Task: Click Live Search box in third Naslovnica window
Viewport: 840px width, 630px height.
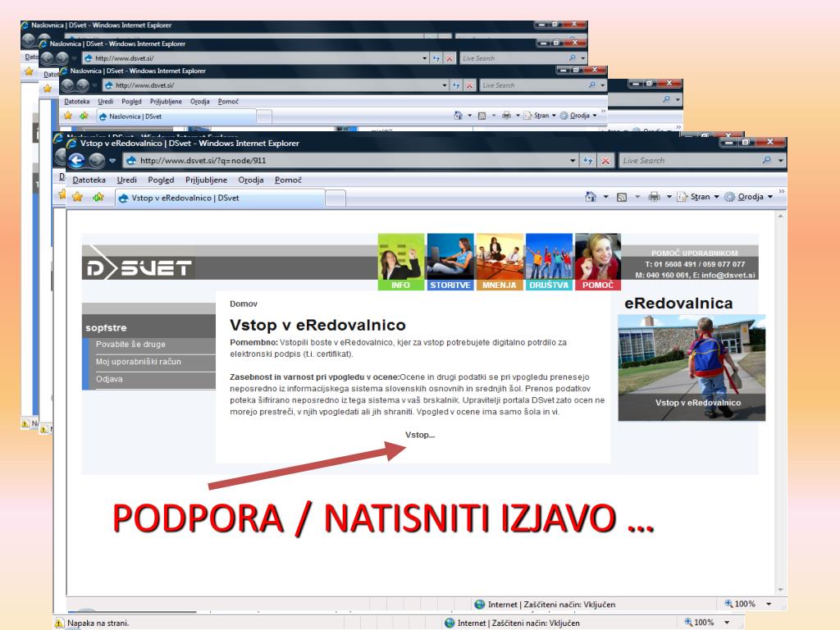Action: (x=533, y=85)
